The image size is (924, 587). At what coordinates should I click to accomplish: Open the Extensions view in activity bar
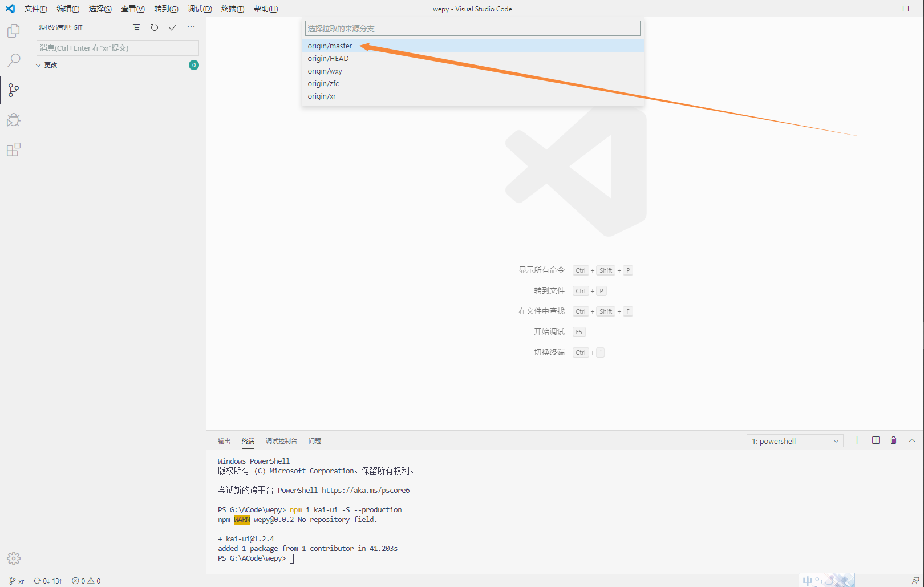pyautogui.click(x=14, y=149)
